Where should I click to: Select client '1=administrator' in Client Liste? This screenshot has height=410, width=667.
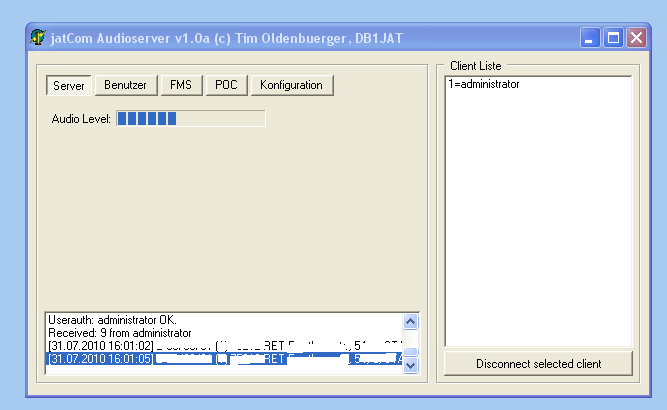click(x=484, y=85)
